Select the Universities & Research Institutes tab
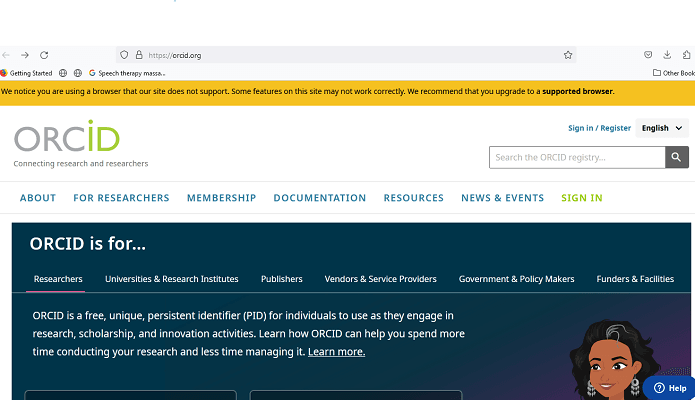The width and height of the screenshot is (695, 400). pyautogui.click(x=172, y=279)
